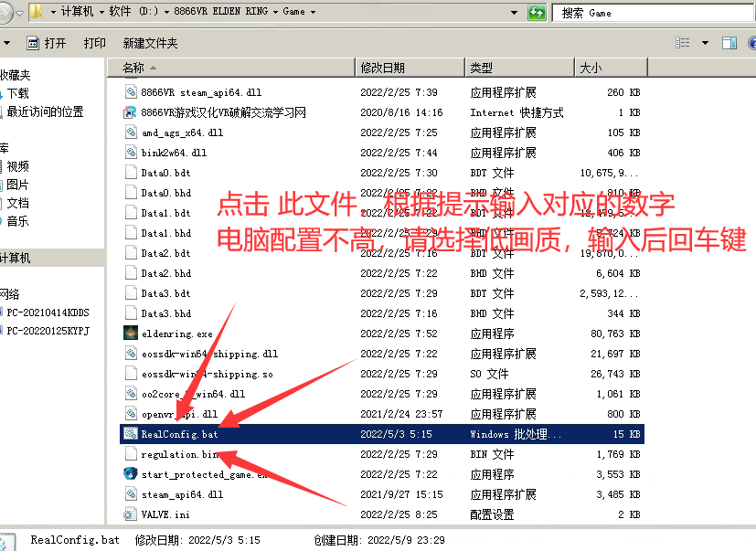
Task: Select PC-20210414KDDS under network
Action: (x=48, y=313)
